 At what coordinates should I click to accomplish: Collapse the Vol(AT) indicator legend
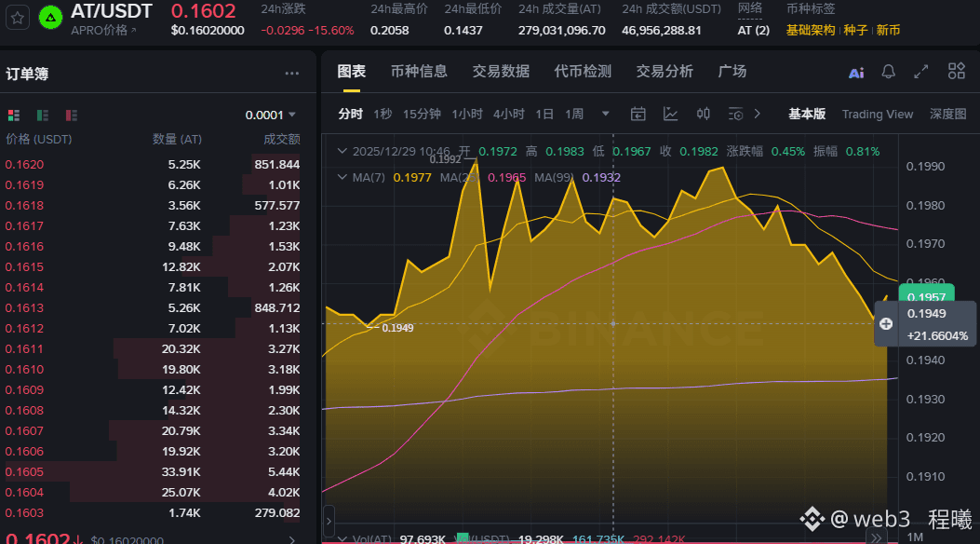tap(342, 538)
